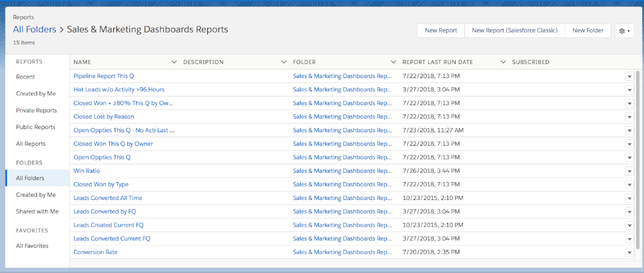The image size is (644, 273).
Task: Open row actions for Pipeline Report This Q
Action: [x=630, y=76]
